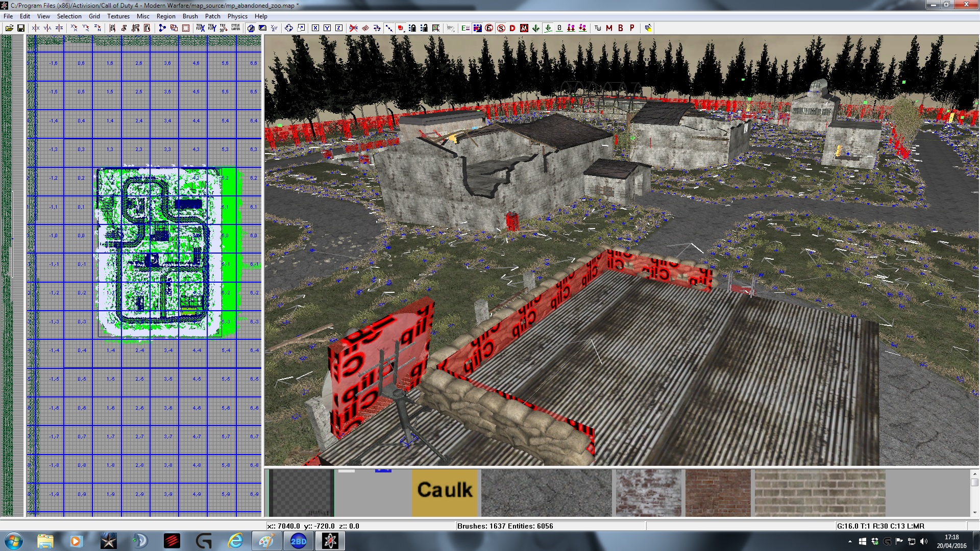
Task: Open the taskbar clock showing 17:18
Action: (x=951, y=541)
